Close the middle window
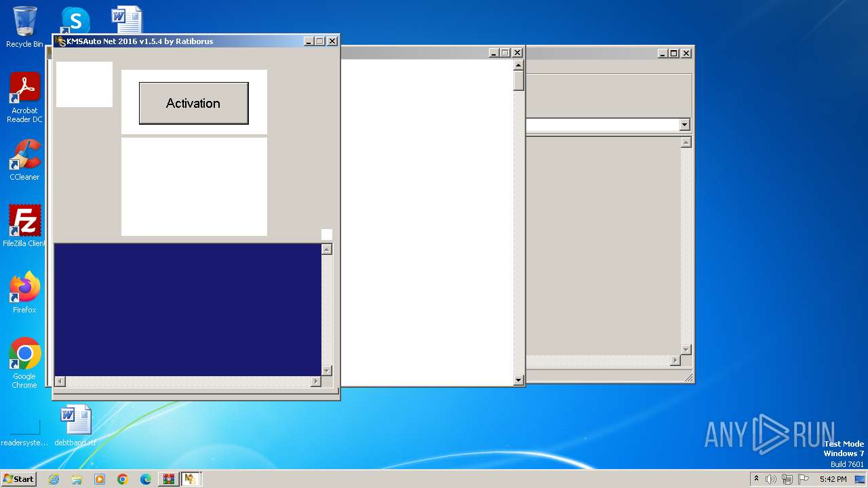 coord(517,53)
